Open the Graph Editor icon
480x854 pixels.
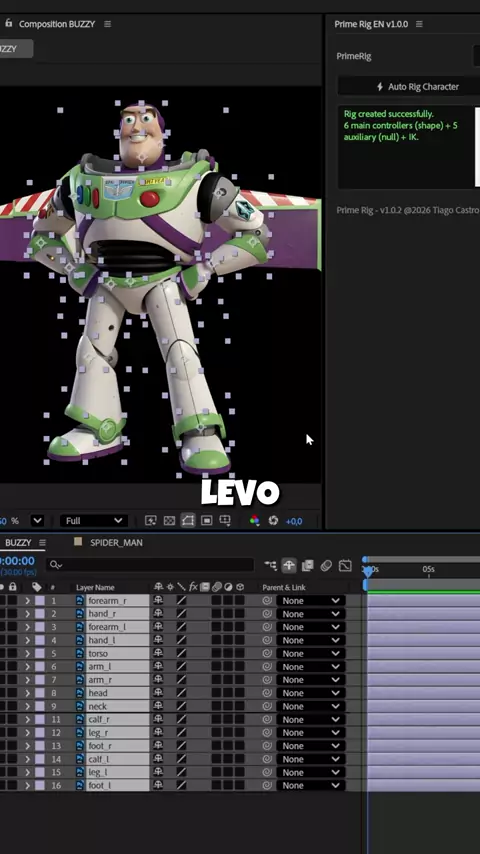(345, 565)
